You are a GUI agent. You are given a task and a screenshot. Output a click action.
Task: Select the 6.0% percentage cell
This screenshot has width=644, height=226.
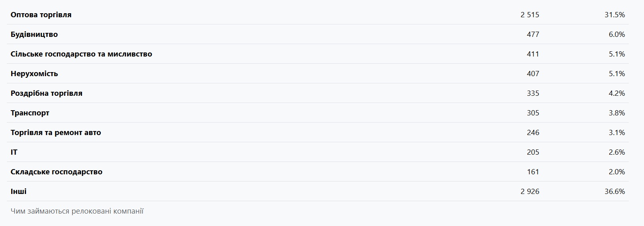616,34
